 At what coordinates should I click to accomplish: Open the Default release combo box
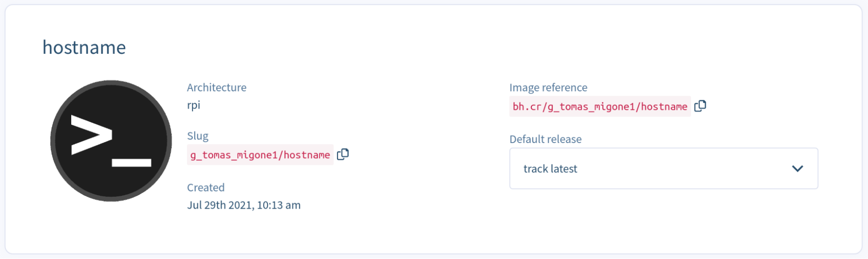663,169
